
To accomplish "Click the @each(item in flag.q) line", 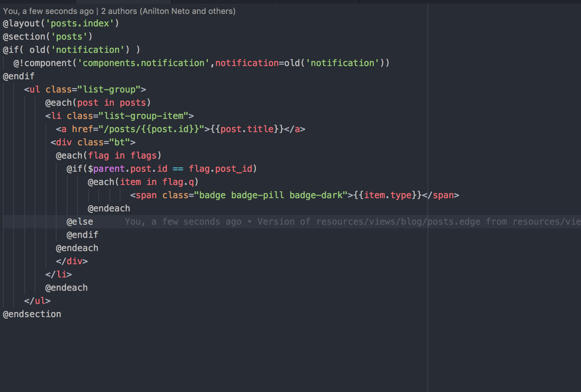I will coord(143,182).
